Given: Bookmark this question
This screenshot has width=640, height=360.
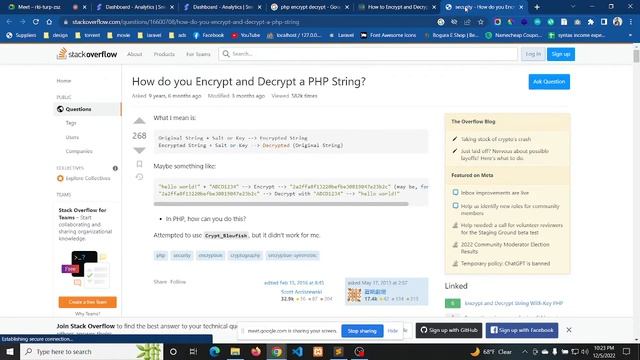Looking at the screenshot, I should pos(139,164).
